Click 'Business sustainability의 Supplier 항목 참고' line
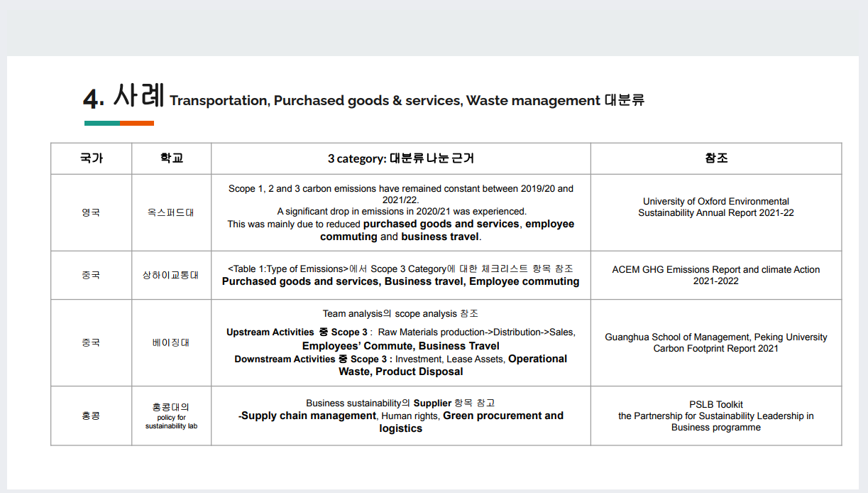868x493 pixels. tap(401, 403)
